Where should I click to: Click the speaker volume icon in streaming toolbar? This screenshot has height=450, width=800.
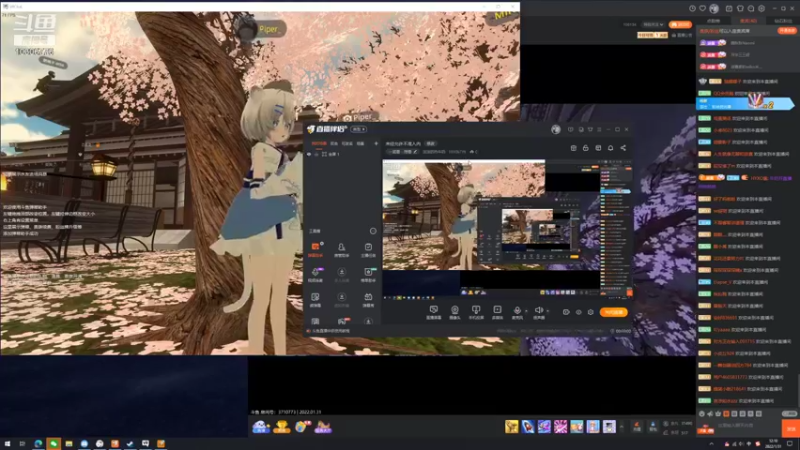click(x=538, y=310)
